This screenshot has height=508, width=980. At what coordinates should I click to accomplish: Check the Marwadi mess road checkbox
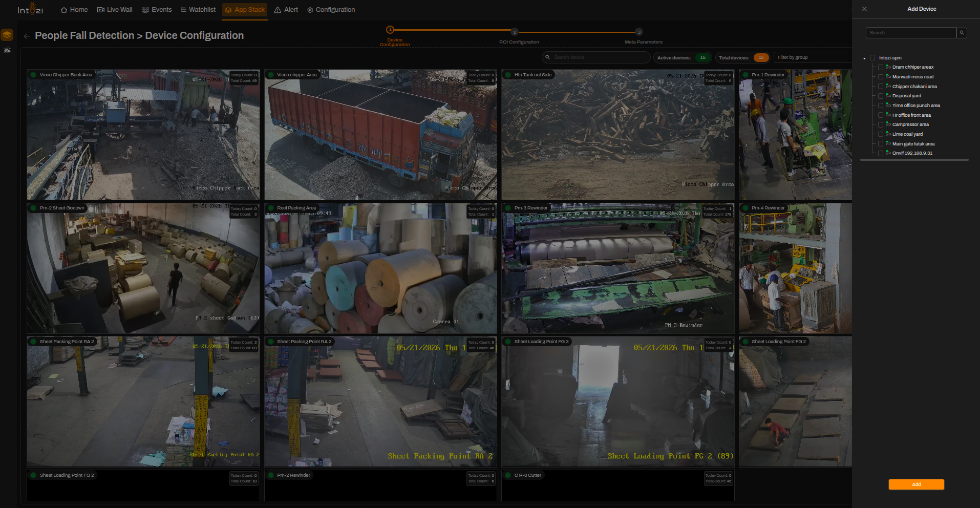(x=881, y=77)
